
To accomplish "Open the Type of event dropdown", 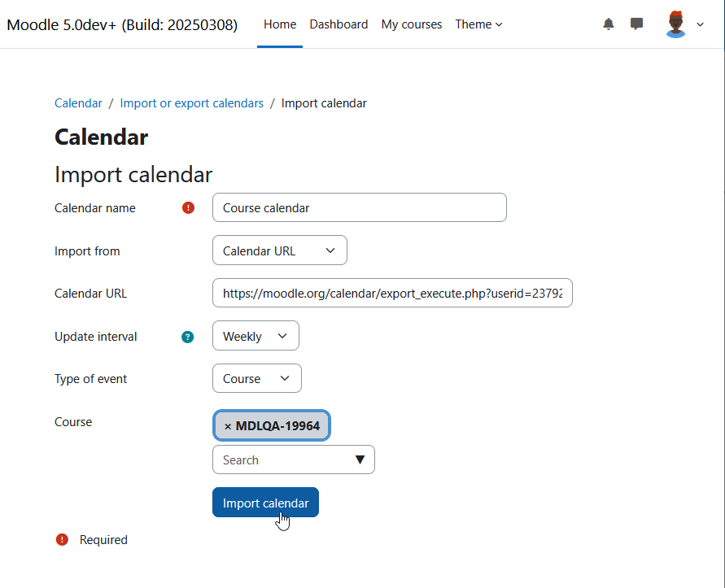I will click(257, 378).
